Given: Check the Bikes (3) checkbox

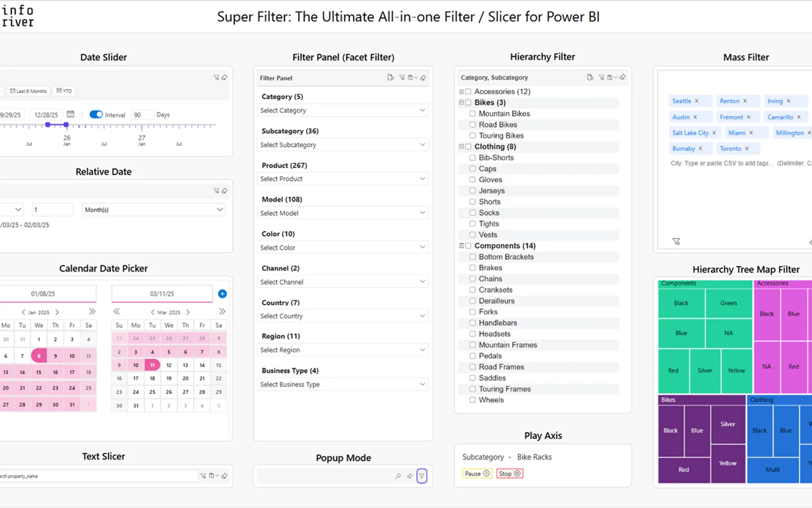Looking at the screenshot, I should 468,103.
